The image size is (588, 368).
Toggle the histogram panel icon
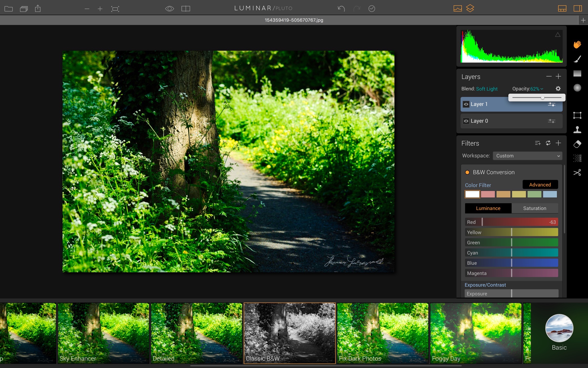[457, 8]
